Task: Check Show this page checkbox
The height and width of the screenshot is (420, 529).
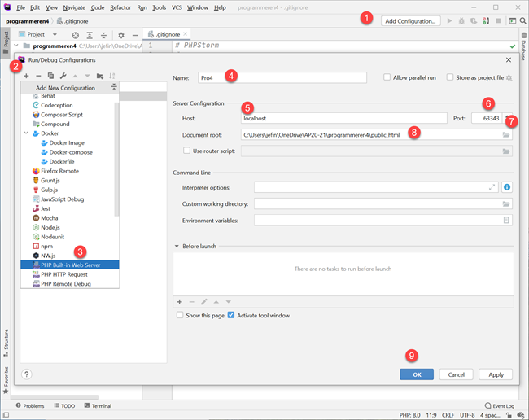Action: click(x=180, y=315)
